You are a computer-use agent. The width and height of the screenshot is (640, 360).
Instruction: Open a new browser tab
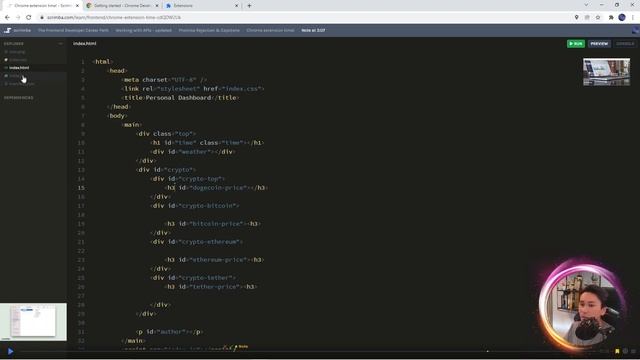249,6
